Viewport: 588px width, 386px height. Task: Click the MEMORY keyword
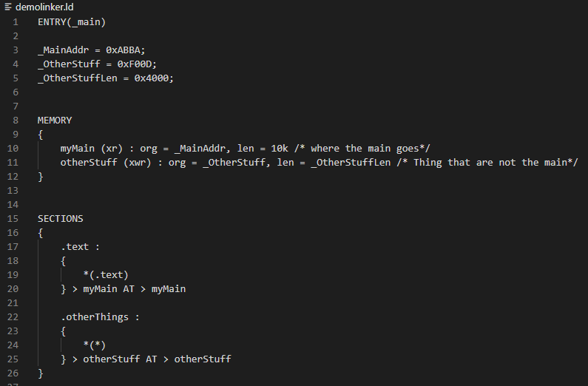pos(55,121)
